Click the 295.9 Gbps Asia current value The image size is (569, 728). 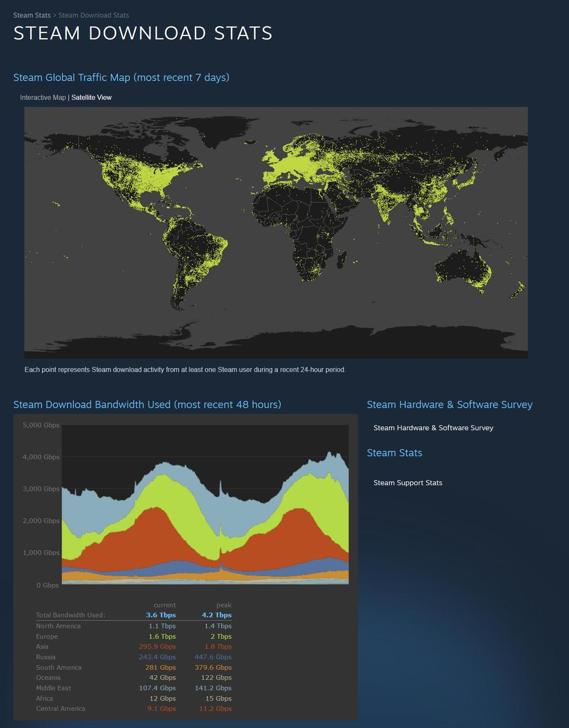pyautogui.click(x=156, y=646)
